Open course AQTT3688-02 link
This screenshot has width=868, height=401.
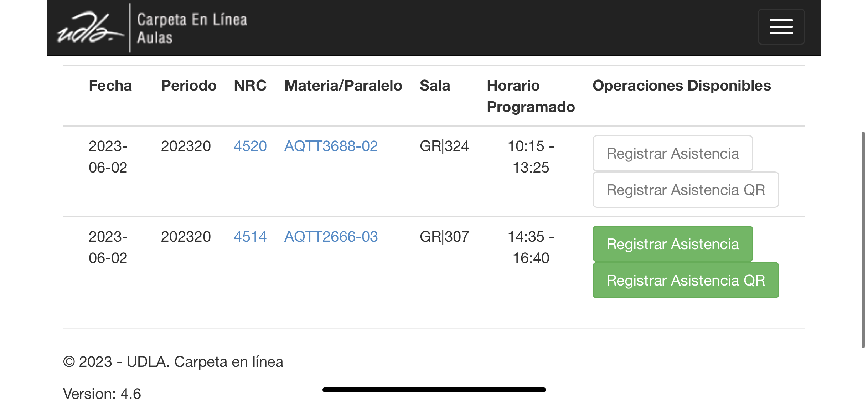(x=331, y=146)
